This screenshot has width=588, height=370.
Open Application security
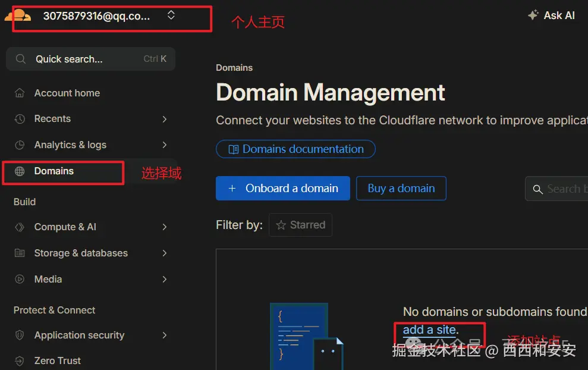[x=79, y=335]
